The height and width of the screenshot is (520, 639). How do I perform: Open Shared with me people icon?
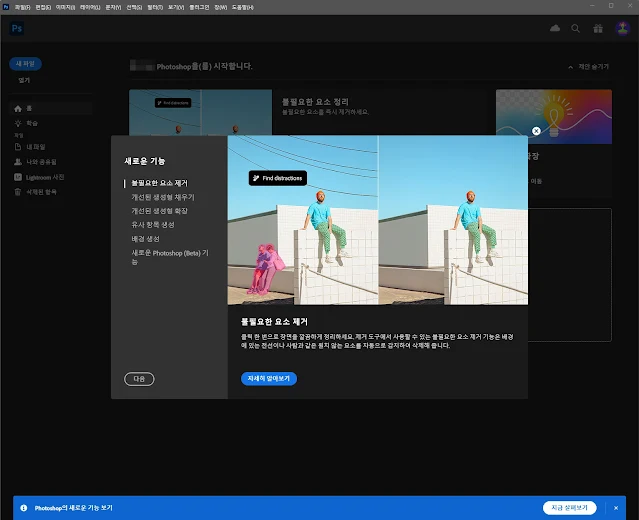point(18,162)
